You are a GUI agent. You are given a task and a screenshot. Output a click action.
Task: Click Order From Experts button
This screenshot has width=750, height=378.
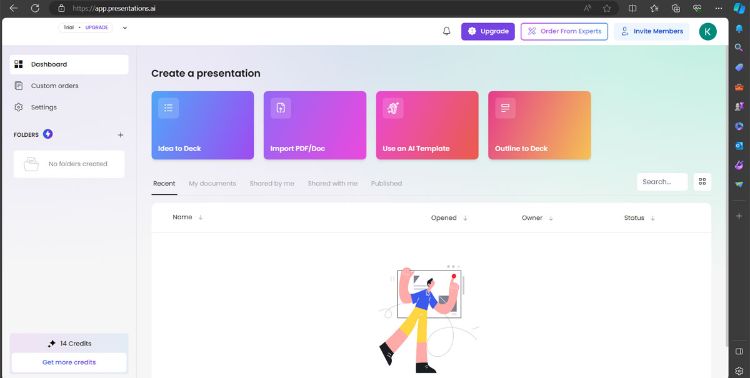coord(564,32)
